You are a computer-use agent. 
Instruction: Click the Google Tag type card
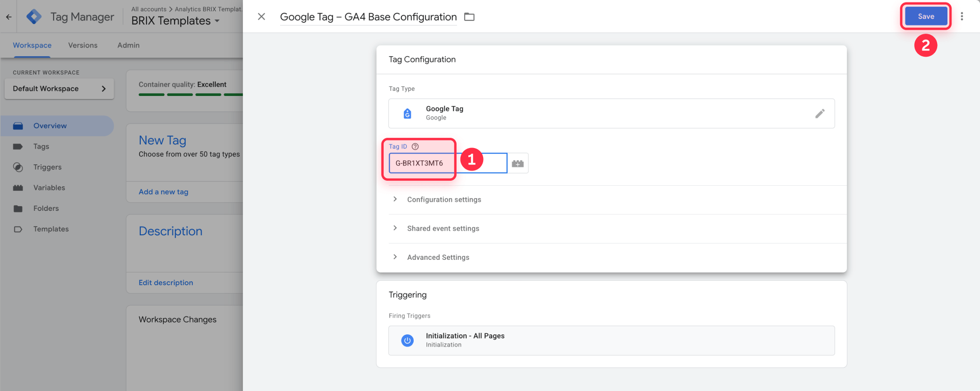612,113
